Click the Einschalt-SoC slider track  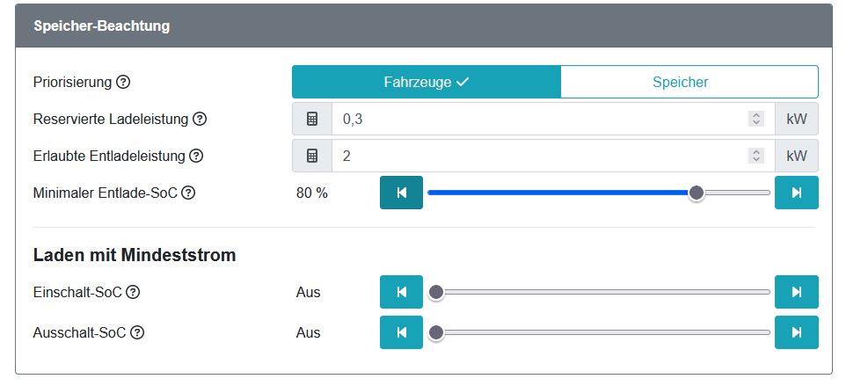pyautogui.click(x=602, y=292)
